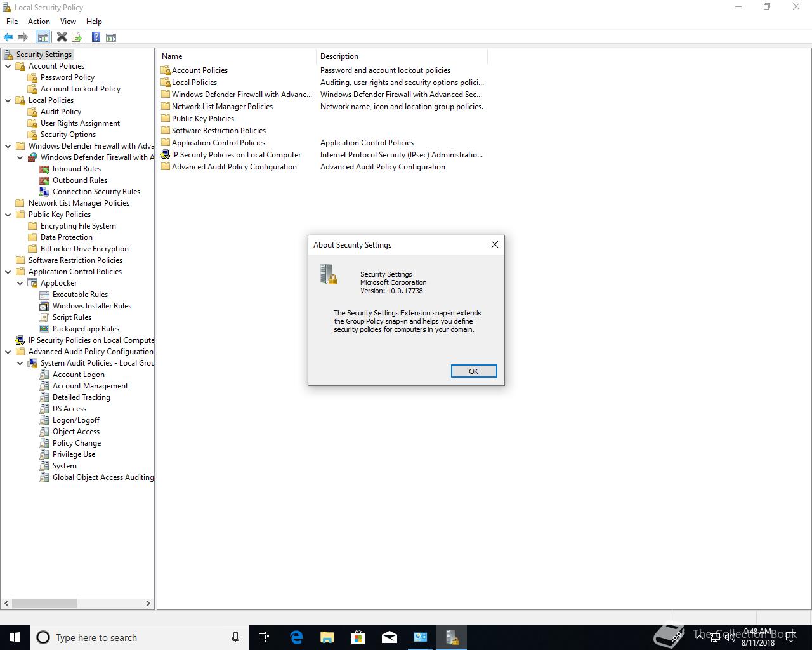Collapse Advanced Audit Policy Configuration node
The width and height of the screenshot is (812, 650).
pos(8,352)
